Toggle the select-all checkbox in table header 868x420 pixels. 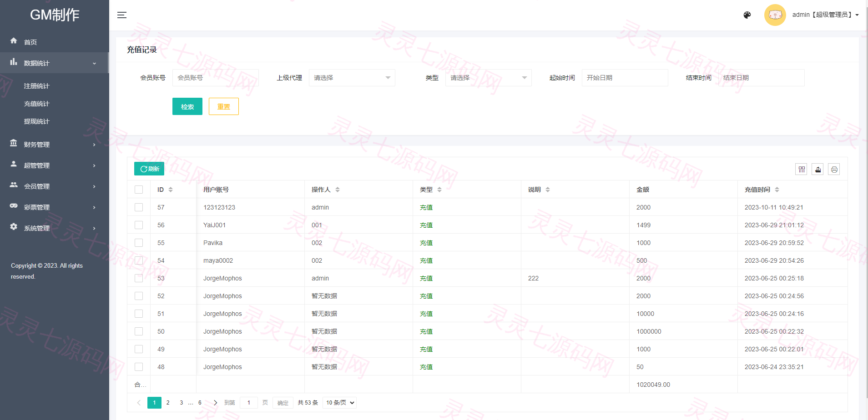point(139,190)
